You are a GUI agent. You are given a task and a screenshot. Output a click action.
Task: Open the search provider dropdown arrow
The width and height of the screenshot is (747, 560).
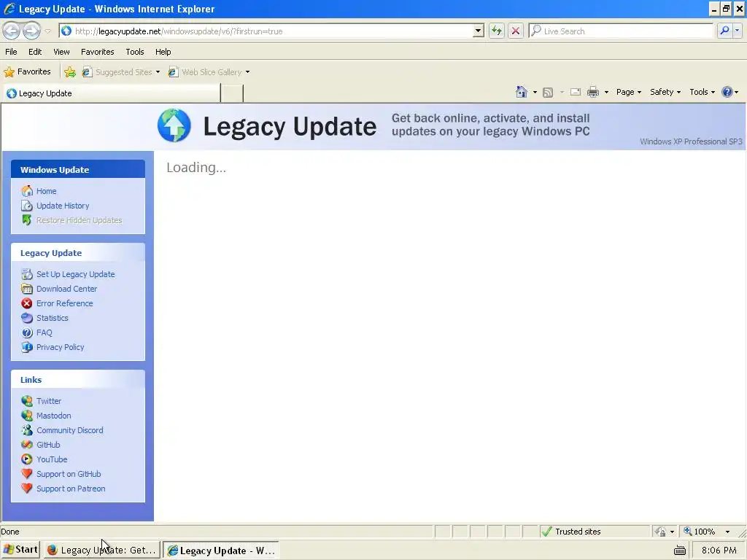(x=737, y=31)
